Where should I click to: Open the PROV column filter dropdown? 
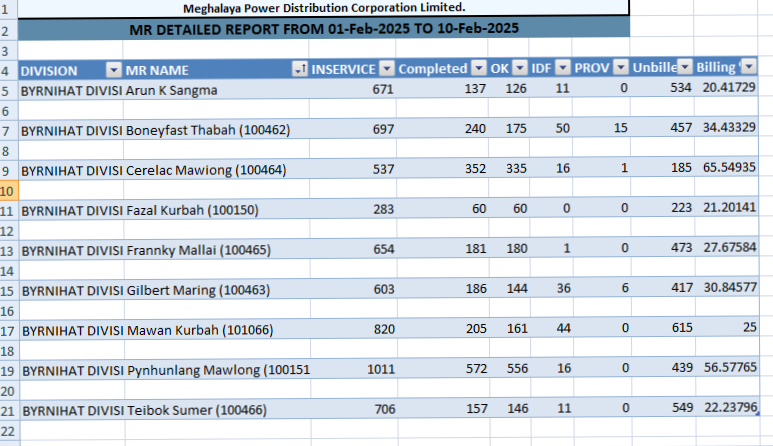(622, 67)
